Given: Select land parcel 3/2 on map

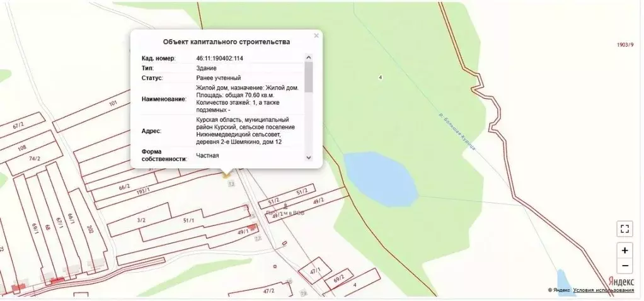Looking at the screenshot, I should (x=140, y=220).
